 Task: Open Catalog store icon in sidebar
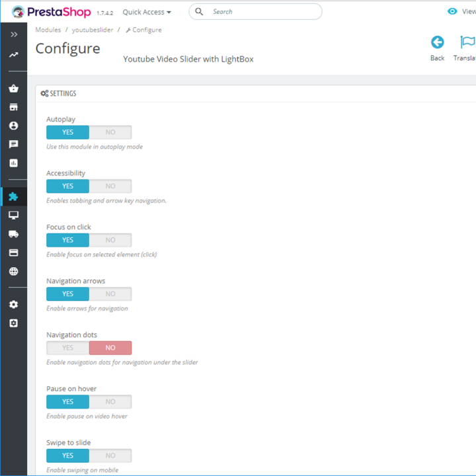click(x=14, y=107)
